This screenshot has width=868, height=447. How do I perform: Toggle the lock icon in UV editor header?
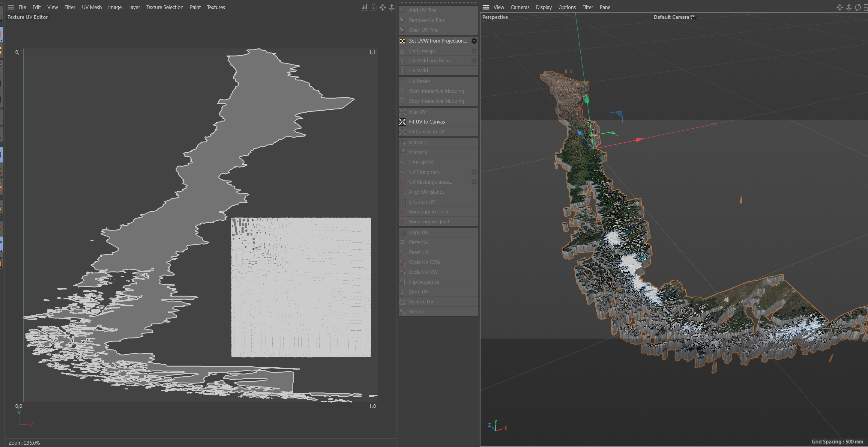(373, 7)
